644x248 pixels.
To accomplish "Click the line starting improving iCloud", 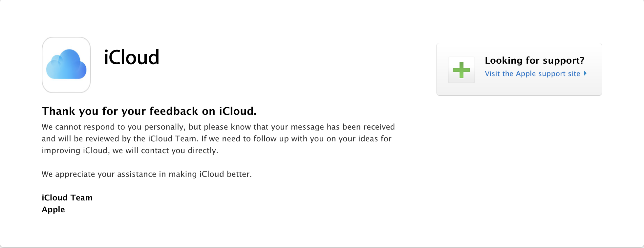I will (130, 151).
